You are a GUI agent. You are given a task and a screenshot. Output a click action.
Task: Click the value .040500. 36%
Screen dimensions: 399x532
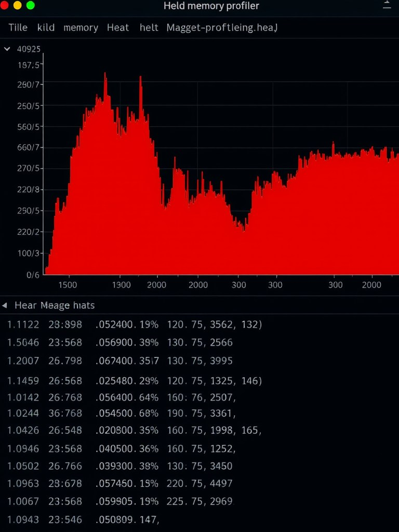point(127,448)
